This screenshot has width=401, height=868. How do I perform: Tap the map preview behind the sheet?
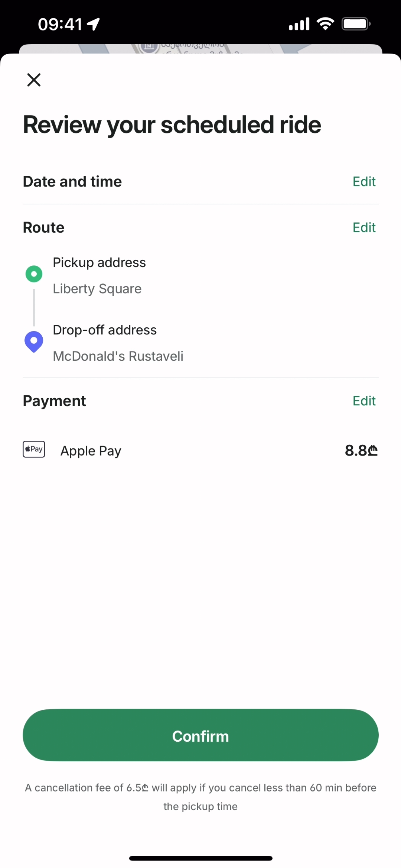[200, 49]
